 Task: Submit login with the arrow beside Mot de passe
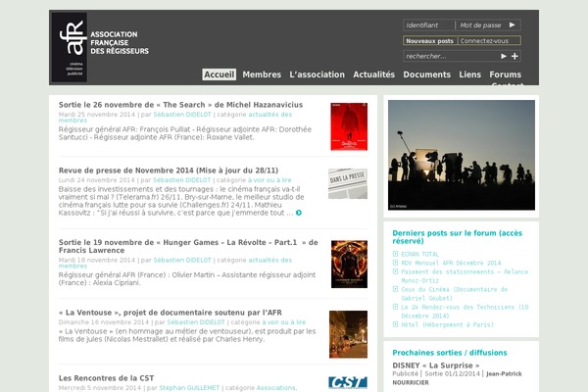tap(513, 25)
